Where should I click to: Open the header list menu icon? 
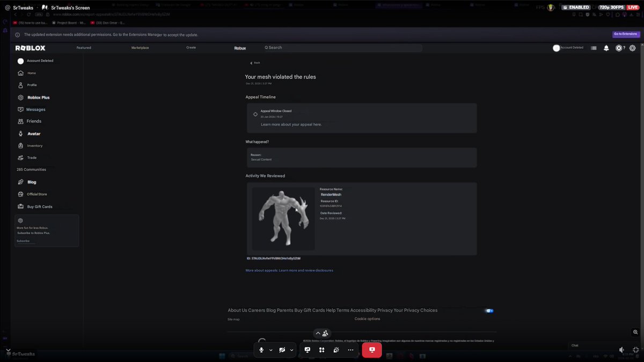tap(594, 48)
